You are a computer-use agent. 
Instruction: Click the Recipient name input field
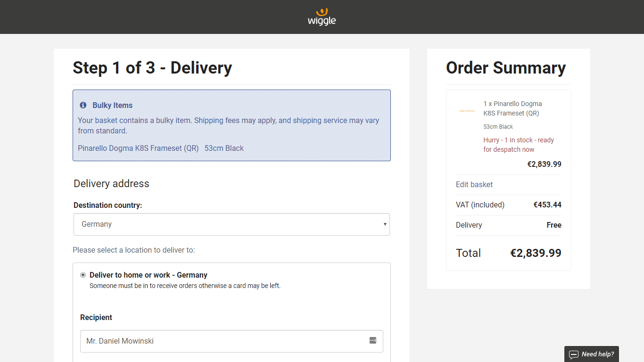[x=231, y=341]
